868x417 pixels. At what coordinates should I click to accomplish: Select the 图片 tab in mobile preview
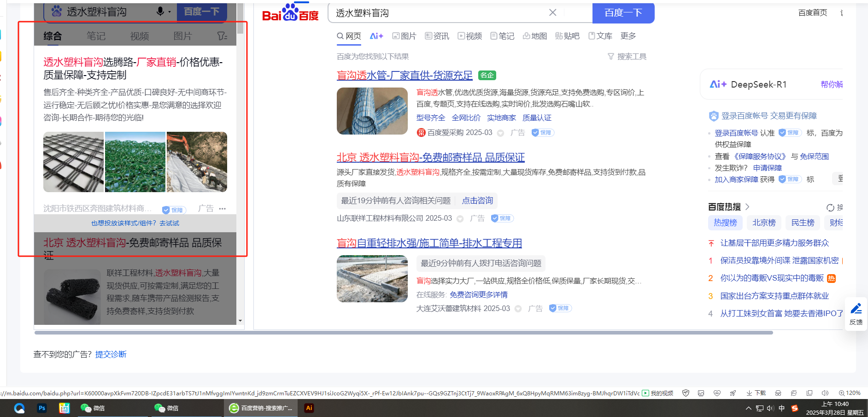182,36
